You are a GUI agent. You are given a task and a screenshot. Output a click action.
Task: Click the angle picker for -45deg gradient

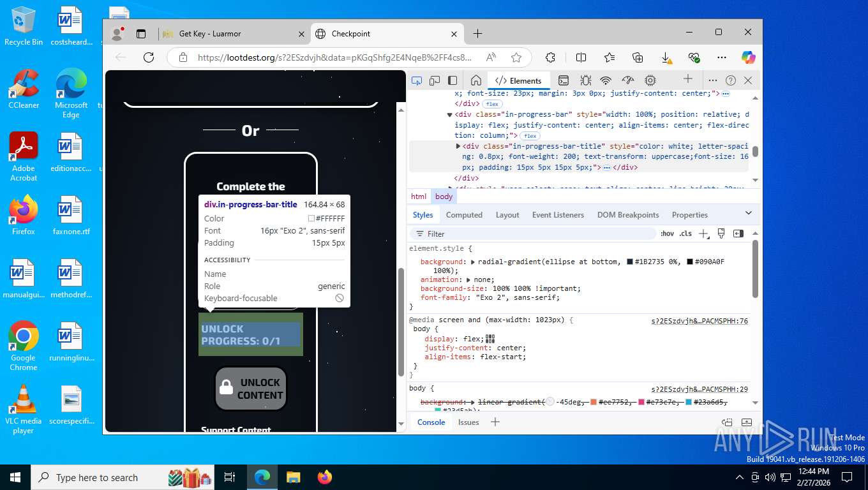[x=550, y=402]
